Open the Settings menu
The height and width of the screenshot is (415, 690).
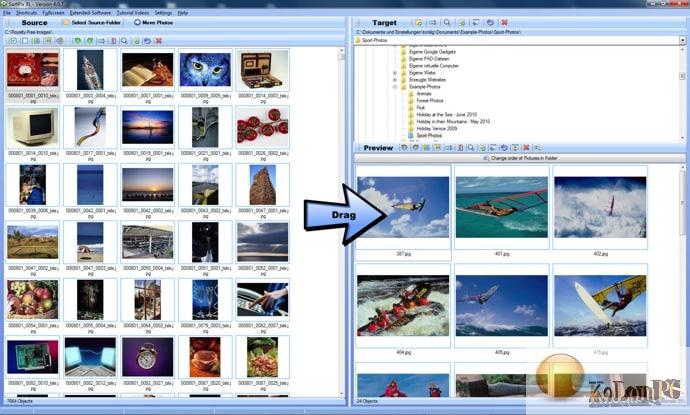pyautogui.click(x=163, y=13)
